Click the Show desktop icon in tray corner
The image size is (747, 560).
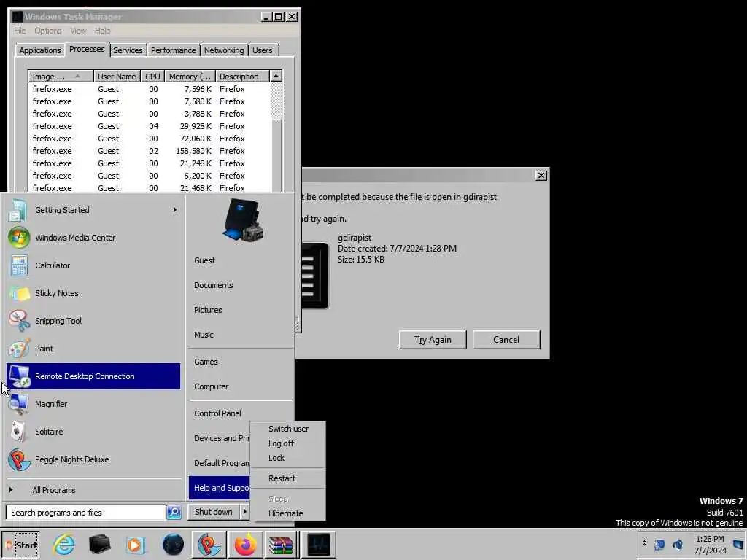click(739, 544)
